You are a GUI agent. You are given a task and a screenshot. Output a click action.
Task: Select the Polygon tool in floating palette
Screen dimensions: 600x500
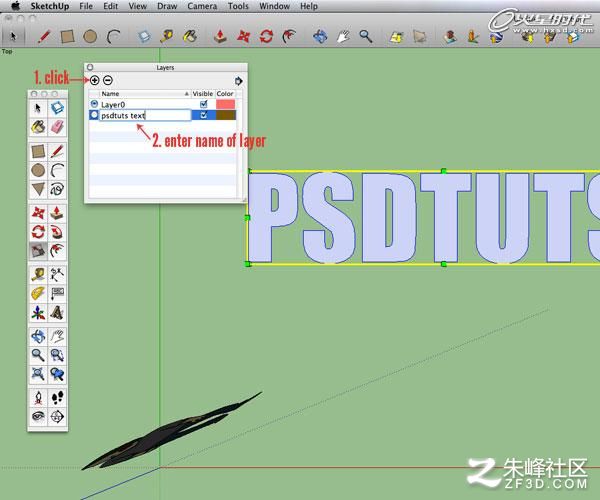pos(38,189)
